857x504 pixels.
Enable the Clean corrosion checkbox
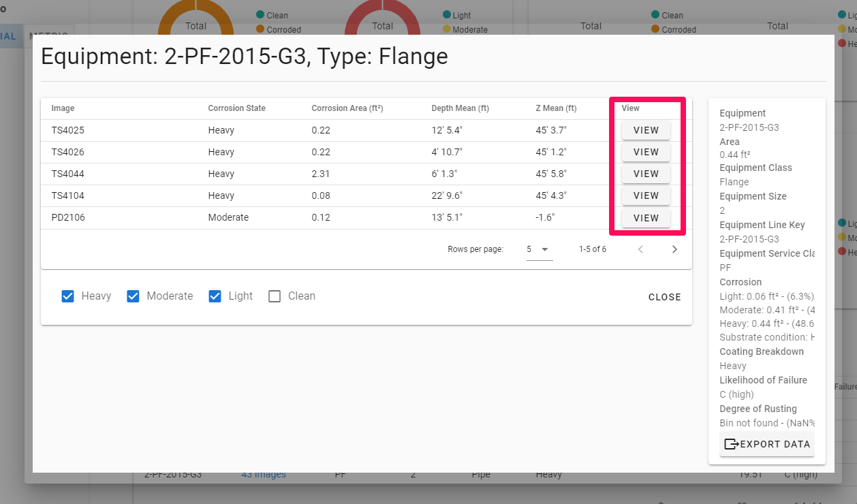[x=275, y=296]
